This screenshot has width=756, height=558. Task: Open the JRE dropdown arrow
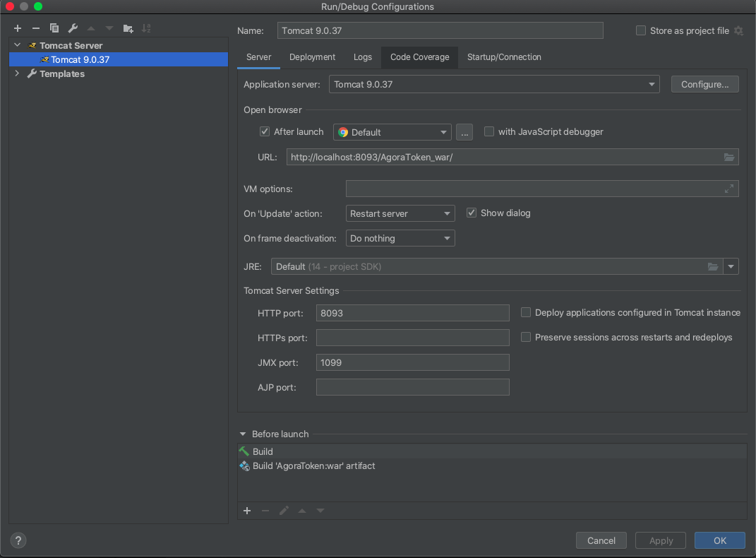(731, 267)
